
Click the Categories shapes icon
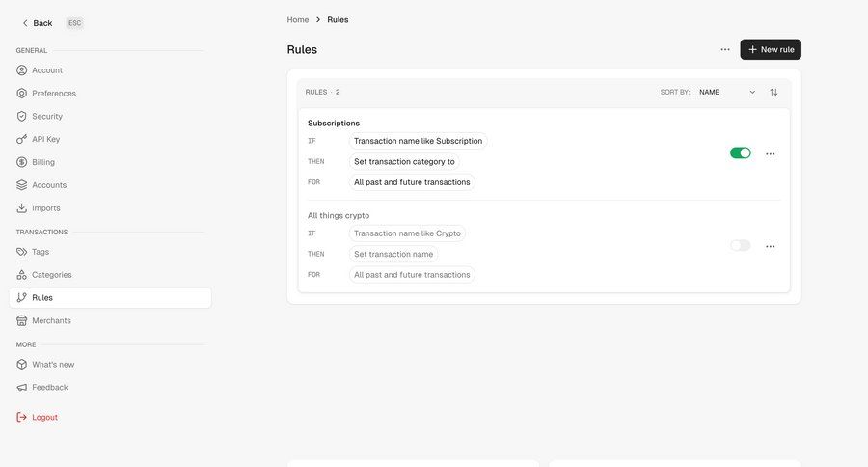(x=21, y=275)
